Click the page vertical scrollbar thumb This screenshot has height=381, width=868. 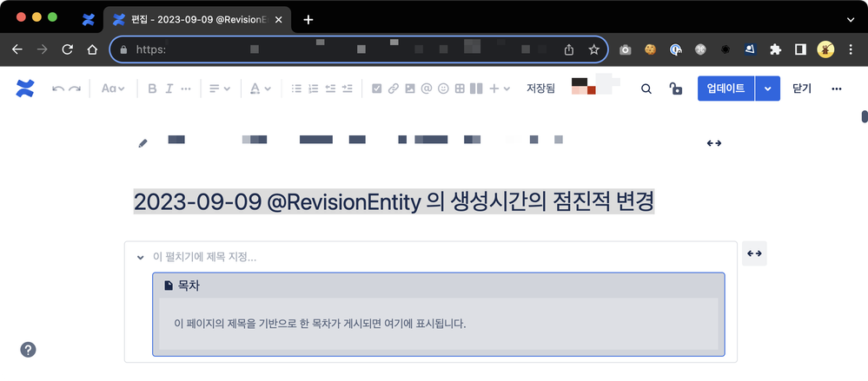click(x=865, y=116)
